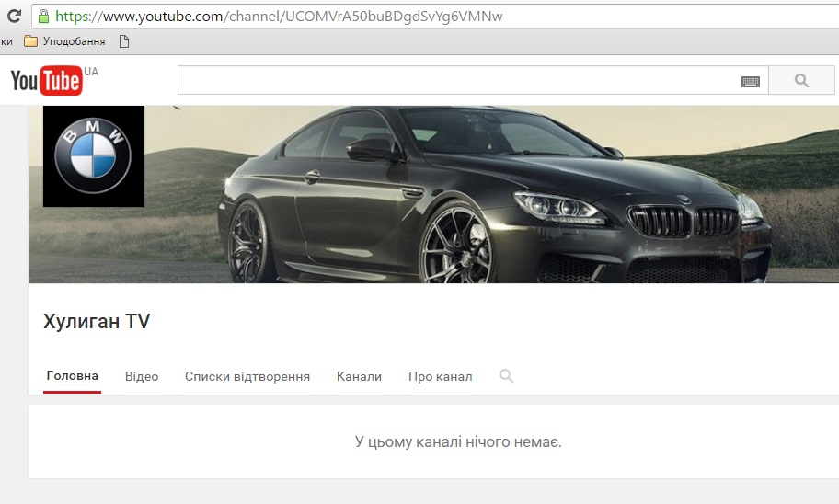
Task: Focus the YouTube search input field
Action: pyautogui.click(x=473, y=81)
